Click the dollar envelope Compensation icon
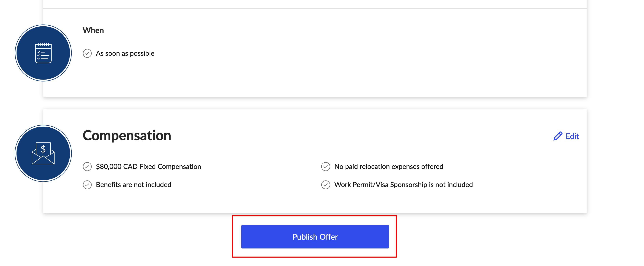The image size is (644, 266). [43, 153]
